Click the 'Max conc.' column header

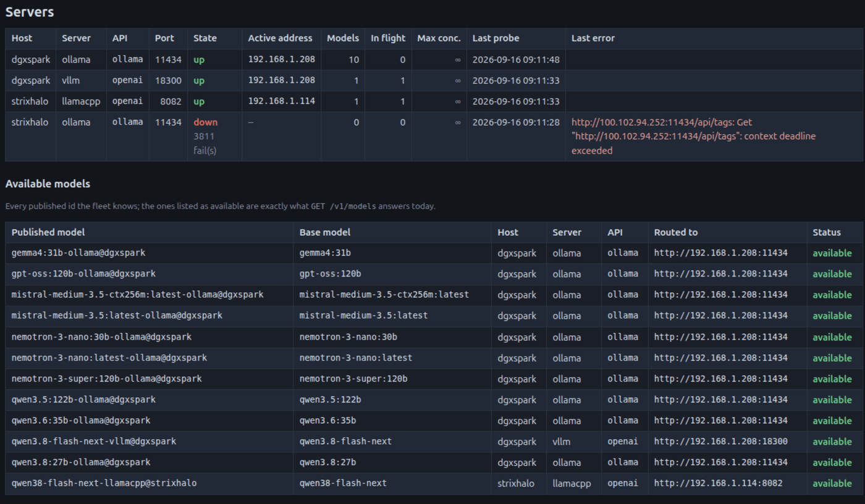point(439,38)
